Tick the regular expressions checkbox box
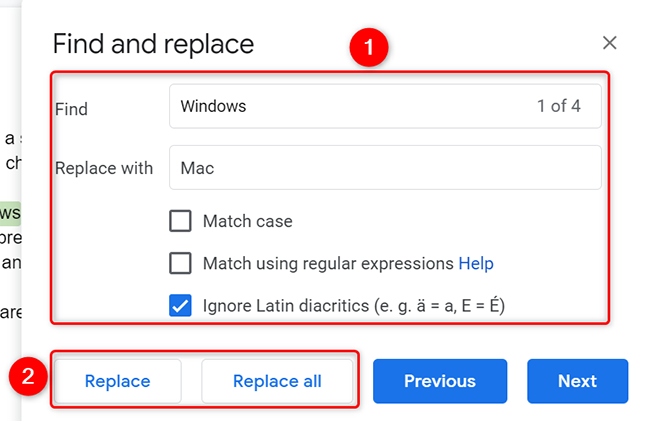650x421 pixels. point(181,264)
